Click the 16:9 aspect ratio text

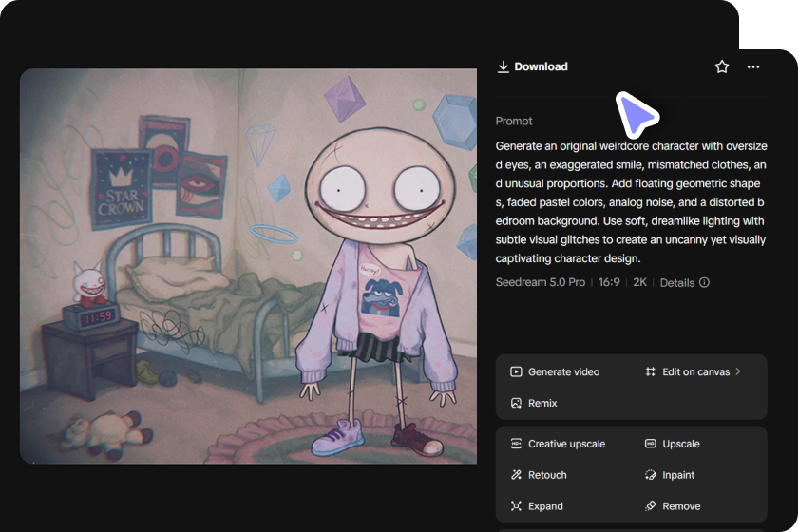[609, 282]
